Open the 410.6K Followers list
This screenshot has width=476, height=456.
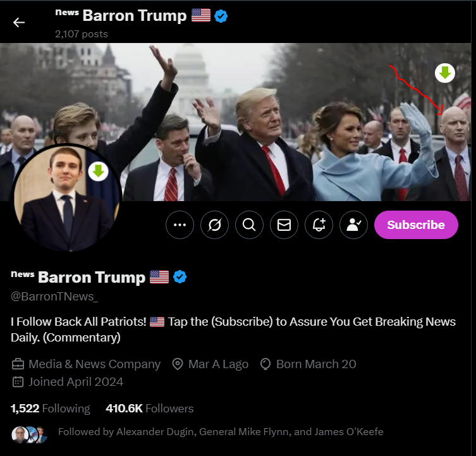[149, 409]
